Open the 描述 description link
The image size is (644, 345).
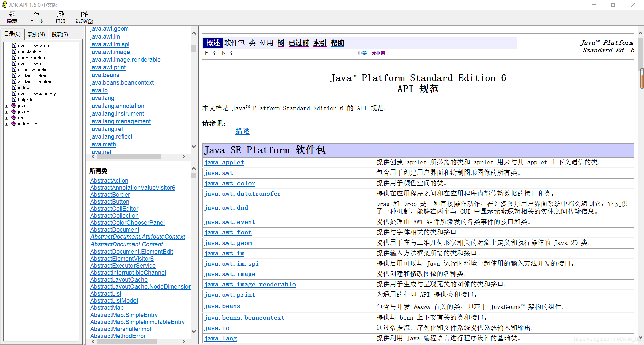243,131
